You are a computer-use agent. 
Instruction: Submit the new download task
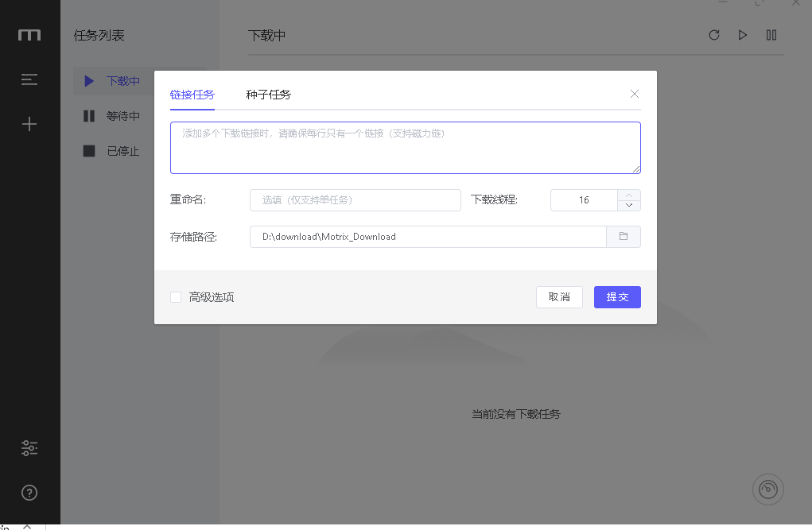tap(617, 296)
